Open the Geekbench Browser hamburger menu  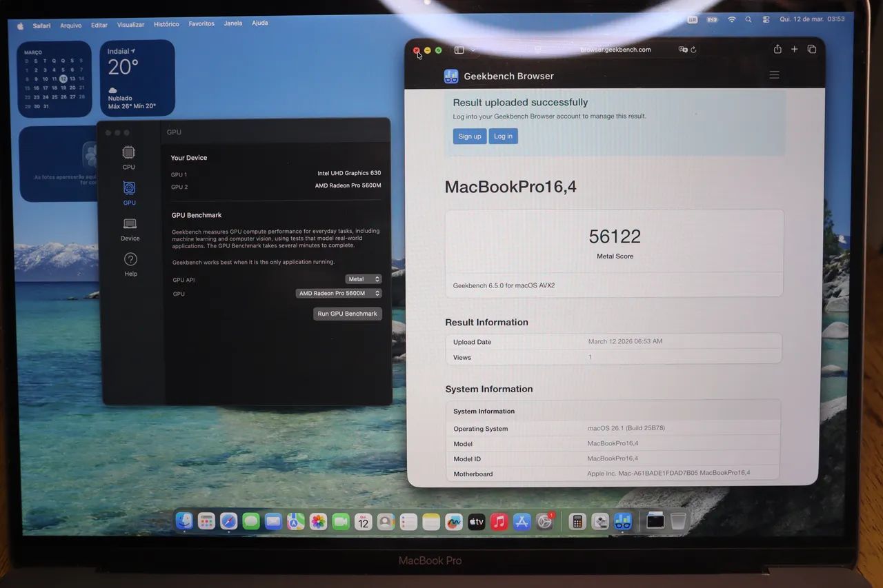coord(774,75)
